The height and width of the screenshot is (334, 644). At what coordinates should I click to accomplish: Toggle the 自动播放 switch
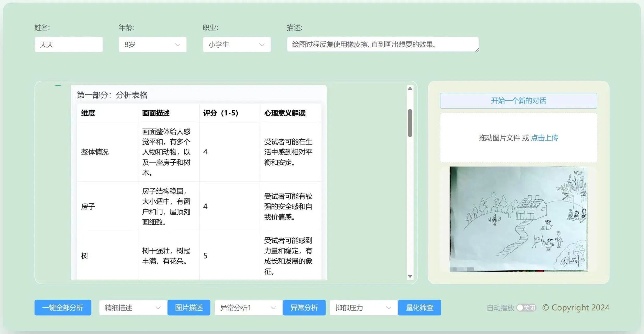(526, 308)
